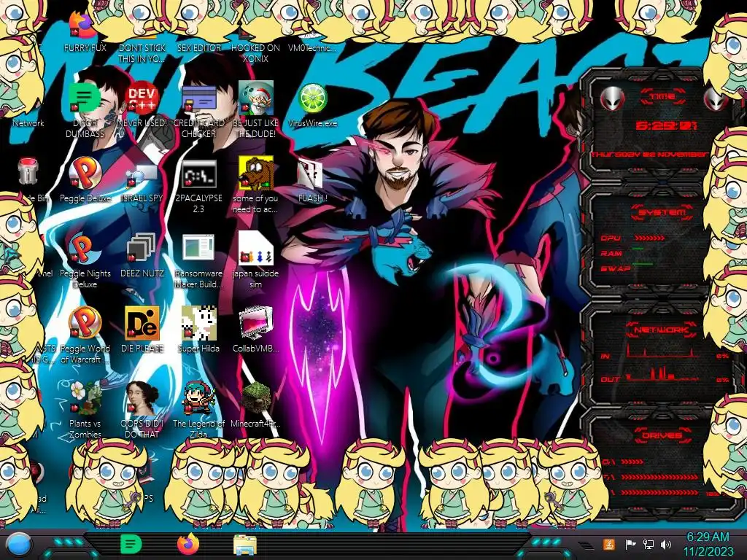Open the FURRY FUX desktop shortcut
Screen dimensions: 747x560
(x=85, y=31)
